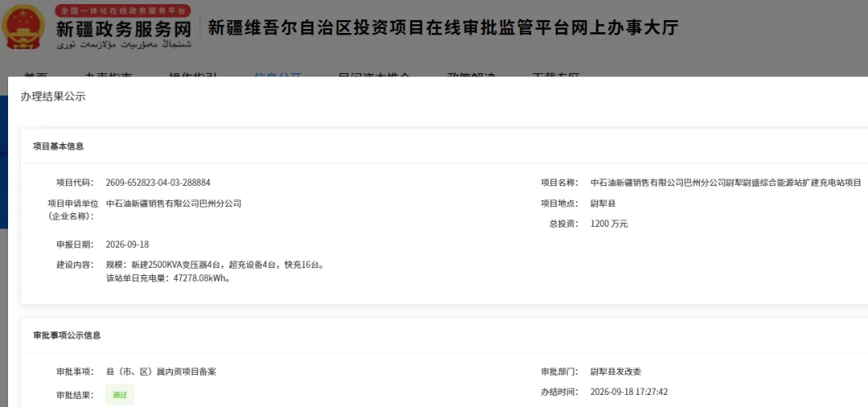Click the 投资项目在线审批监管平台网上办事大厅 heading
The image size is (868, 407).
click(x=442, y=27)
